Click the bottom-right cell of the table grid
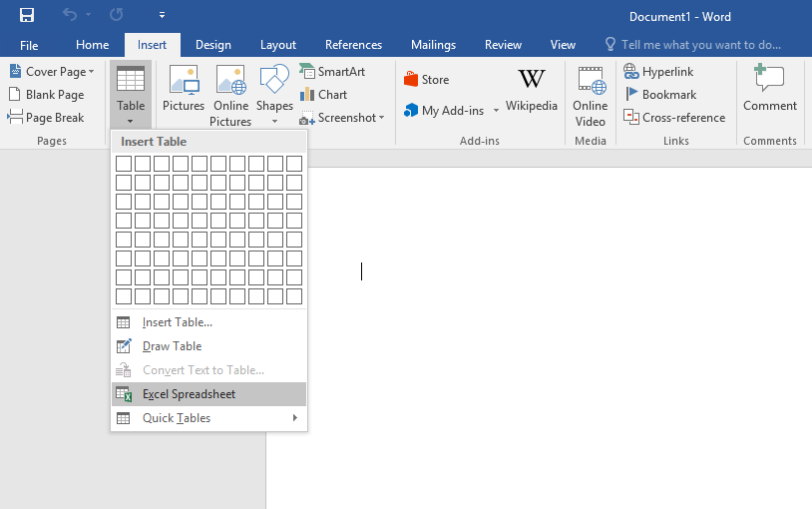Screen dimensions: 812x509 pyautogui.click(x=294, y=296)
